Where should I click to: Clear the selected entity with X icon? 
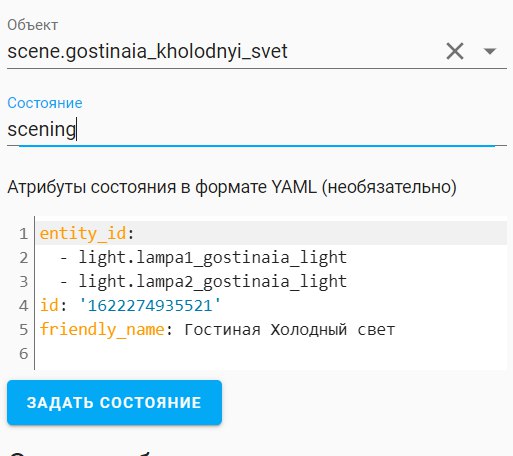pos(455,51)
